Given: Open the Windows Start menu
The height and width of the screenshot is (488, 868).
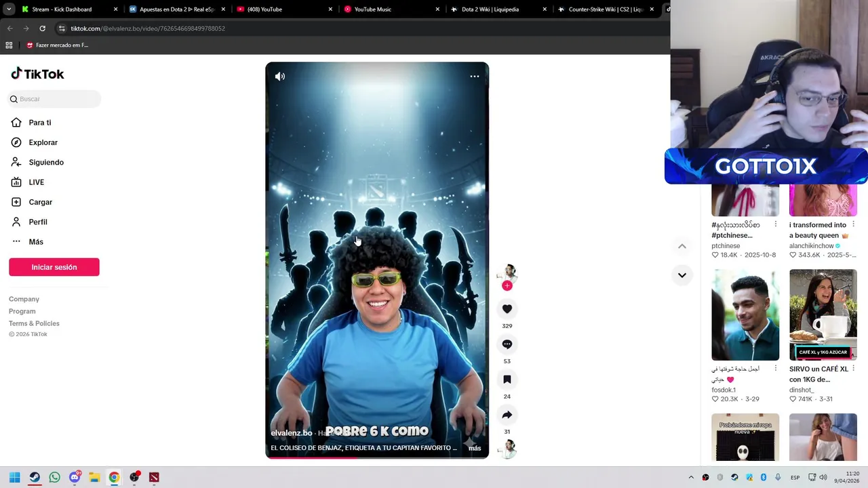Looking at the screenshot, I should point(15,477).
